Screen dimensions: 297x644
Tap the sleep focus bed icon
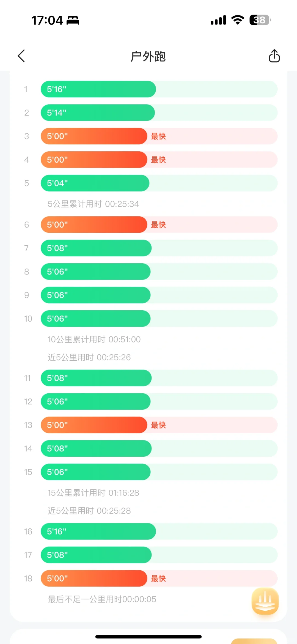[x=73, y=20]
